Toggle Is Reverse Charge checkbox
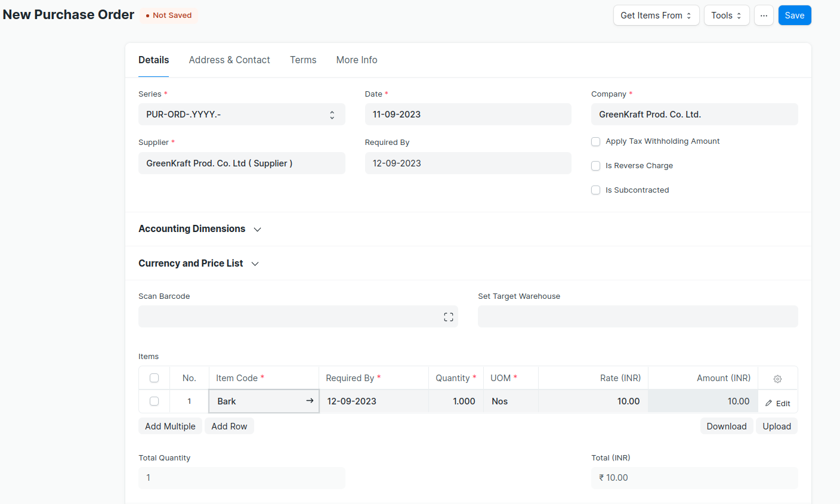 coord(595,166)
